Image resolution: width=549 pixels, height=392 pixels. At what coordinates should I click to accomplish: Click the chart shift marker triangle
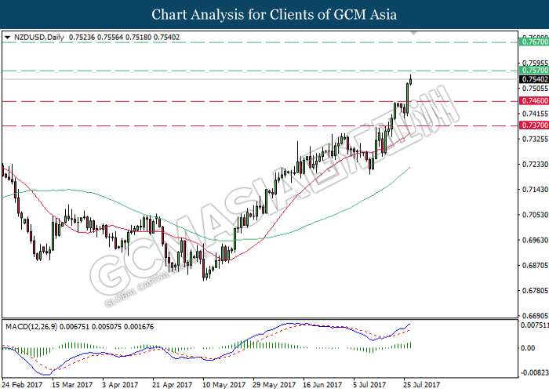coord(413,33)
